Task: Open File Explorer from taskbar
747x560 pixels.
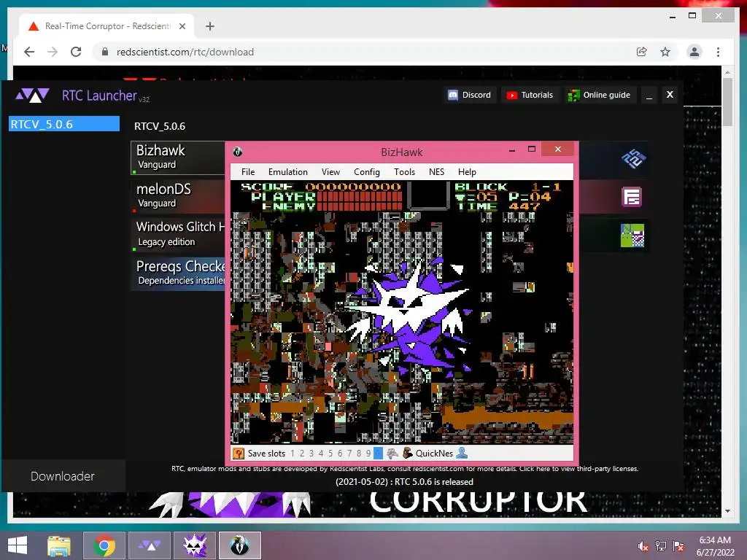Action: coord(59,545)
